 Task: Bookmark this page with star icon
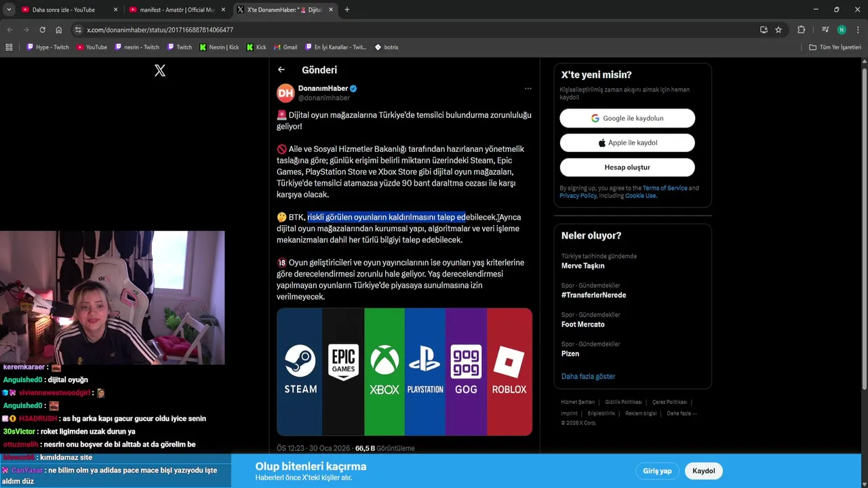(x=778, y=30)
